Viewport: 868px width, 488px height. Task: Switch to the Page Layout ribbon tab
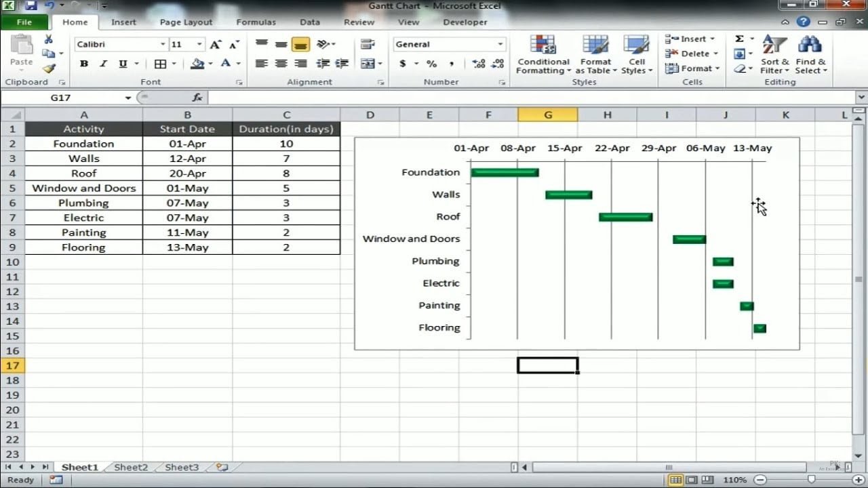point(186,22)
